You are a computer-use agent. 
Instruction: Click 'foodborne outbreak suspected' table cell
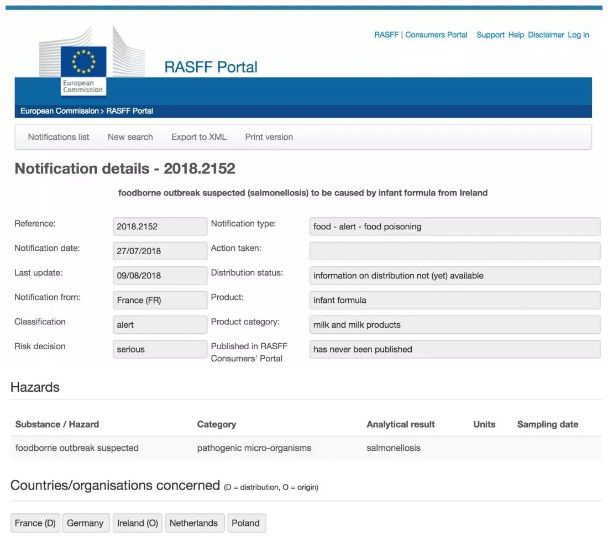pyautogui.click(x=77, y=448)
